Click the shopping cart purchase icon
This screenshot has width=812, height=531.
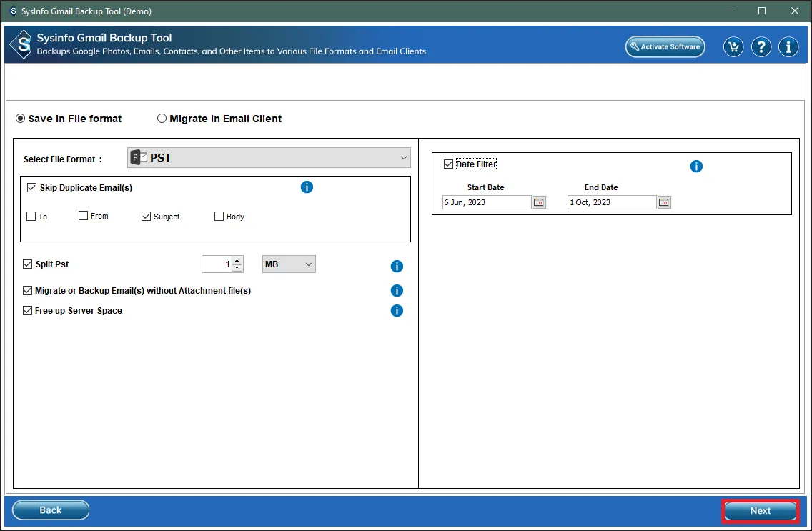[733, 47]
